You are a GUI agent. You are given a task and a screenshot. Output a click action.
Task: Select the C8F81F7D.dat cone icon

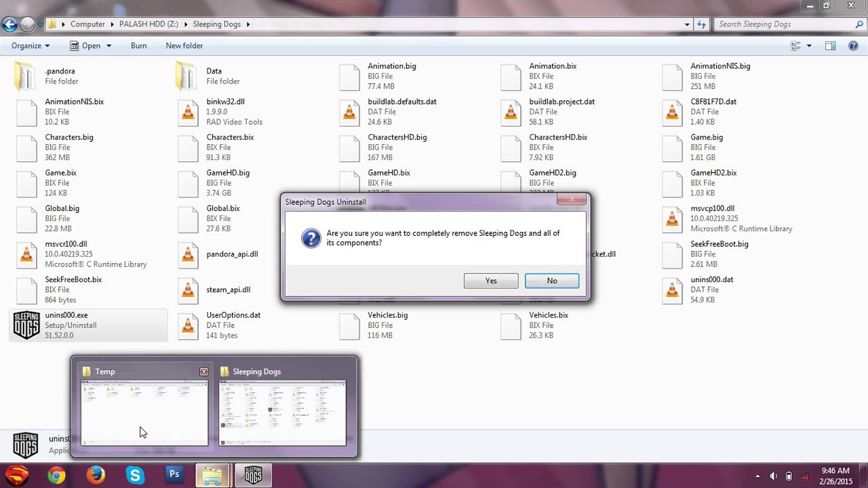click(672, 113)
